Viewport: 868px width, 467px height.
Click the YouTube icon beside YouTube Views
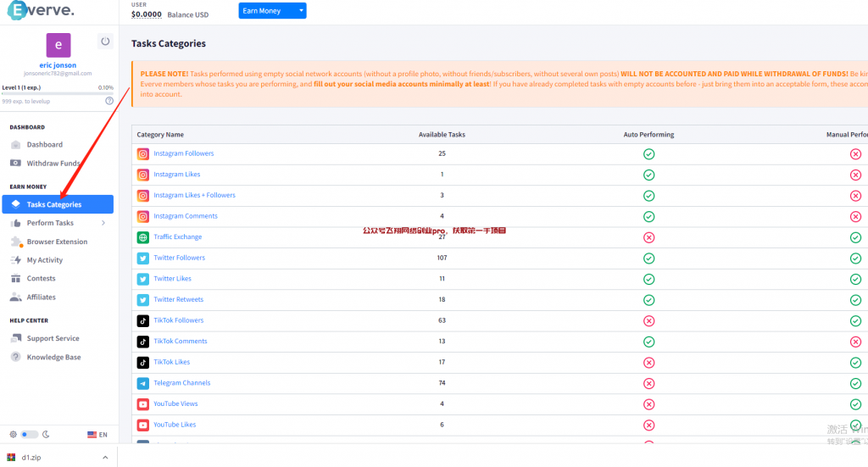point(143,404)
